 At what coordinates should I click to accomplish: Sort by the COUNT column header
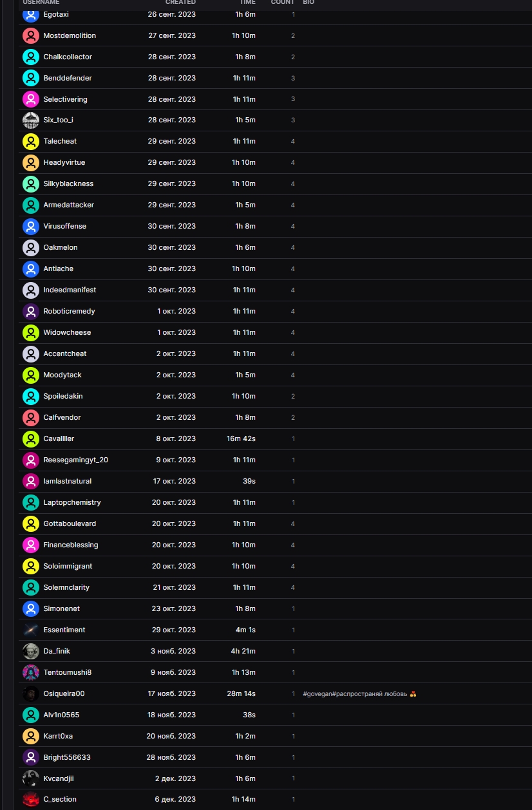283,3
